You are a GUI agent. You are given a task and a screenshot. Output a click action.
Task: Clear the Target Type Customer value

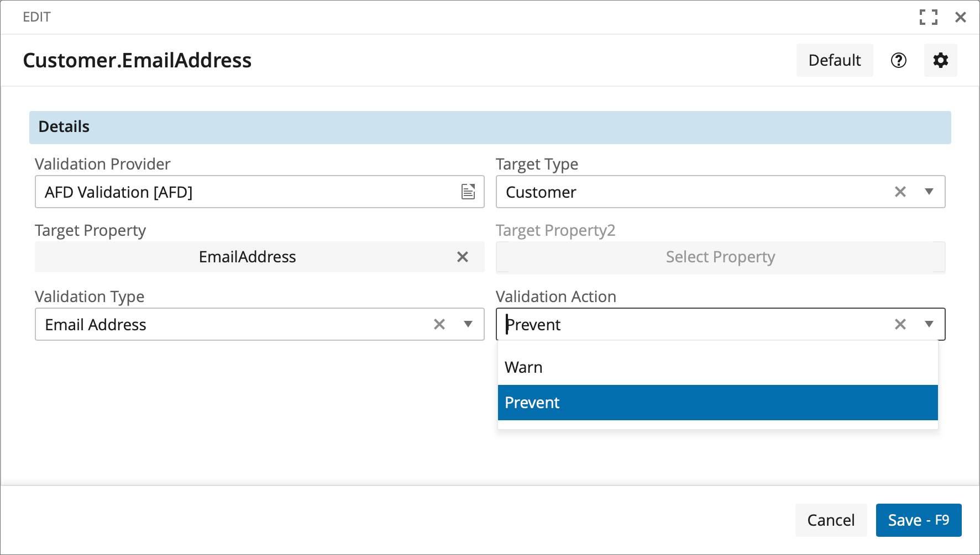[x=900, y=192]
